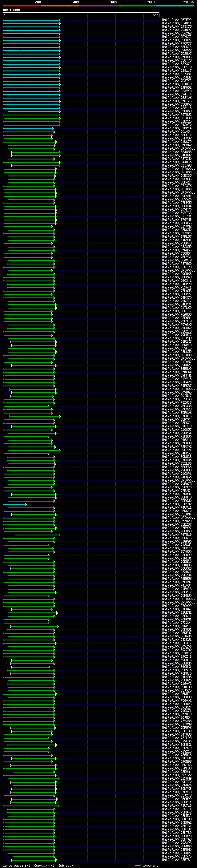The width and height of the screenshot is (197, 868).
Task: Click the green ~80% identity legend bar
Action: pos(137,6)
